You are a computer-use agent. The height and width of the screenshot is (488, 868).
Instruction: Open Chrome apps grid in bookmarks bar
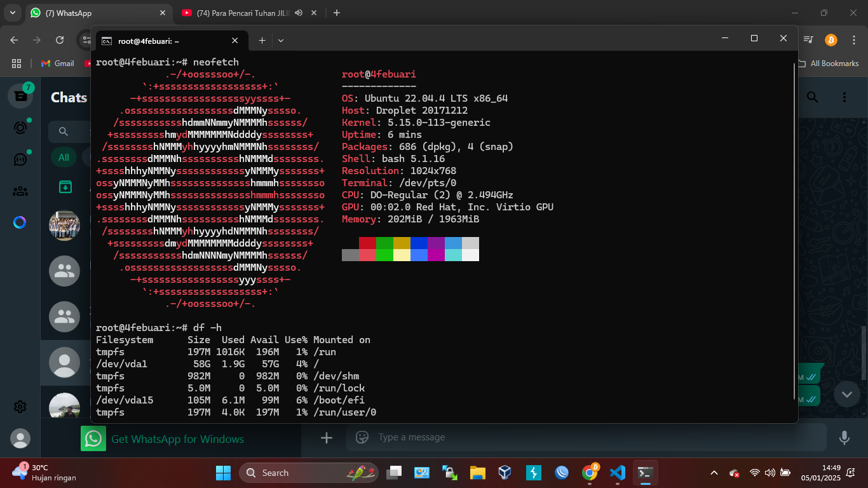(x=17, y=64)
